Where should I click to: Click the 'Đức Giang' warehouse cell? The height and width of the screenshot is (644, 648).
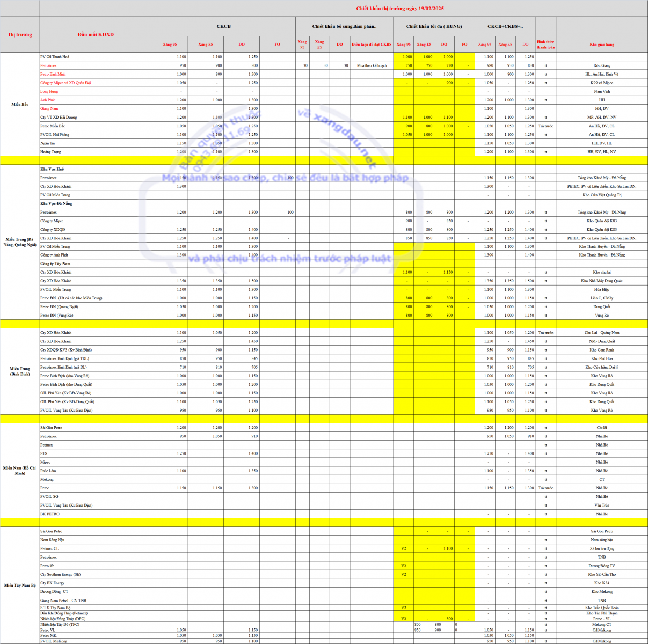pos(602,65)
